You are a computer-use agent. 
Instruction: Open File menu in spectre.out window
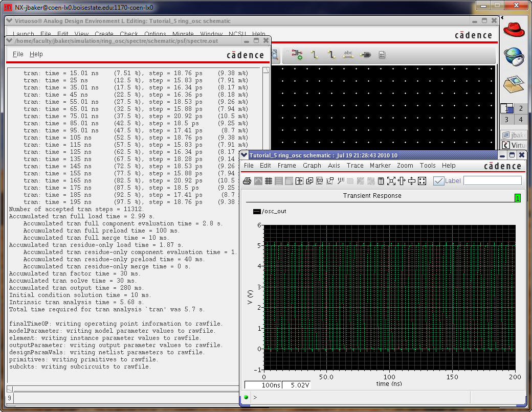[x=18, y=54]
